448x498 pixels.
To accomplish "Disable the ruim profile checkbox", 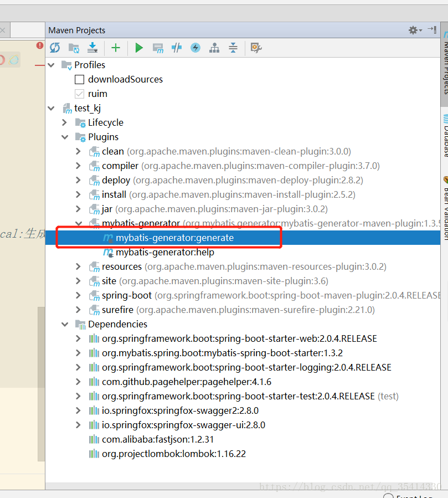I will click(79, 94).
